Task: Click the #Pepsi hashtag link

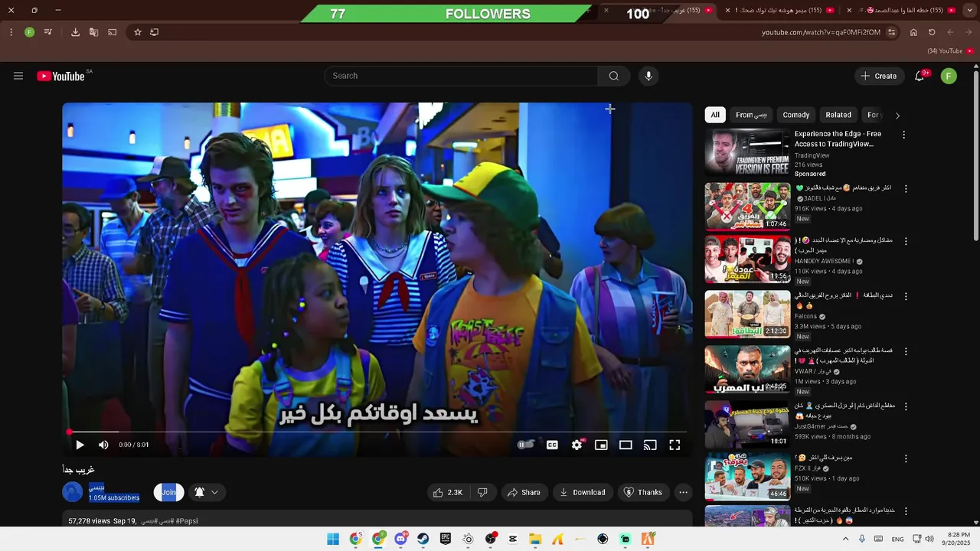Action: point(187,521)
